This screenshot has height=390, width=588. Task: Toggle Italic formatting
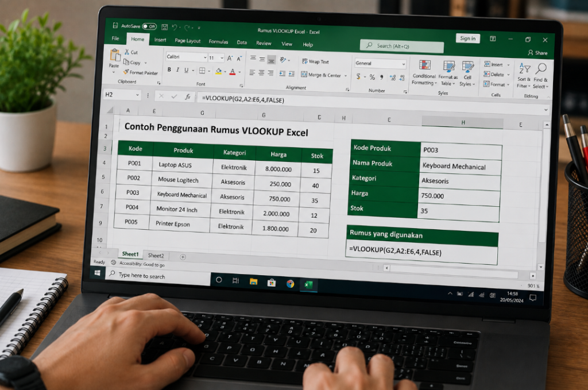(x=177, y=69)
